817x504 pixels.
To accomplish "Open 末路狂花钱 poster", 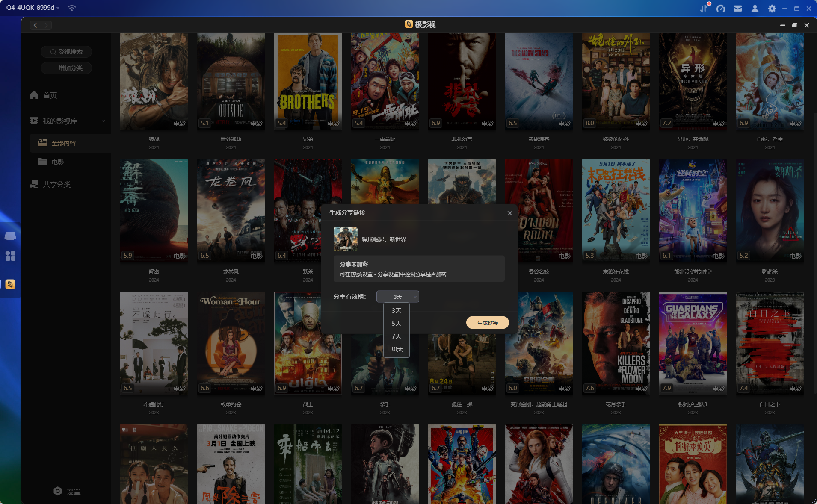I will click(x=616, y=211).
